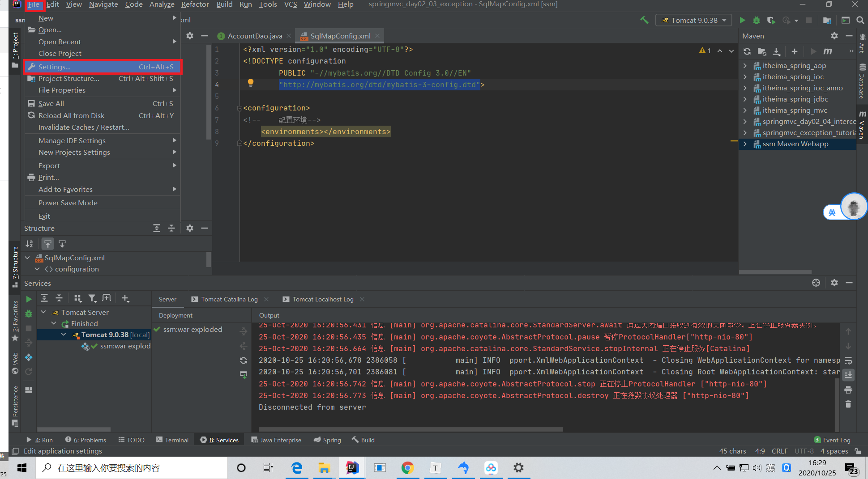Open the filter icon in Services toolbar
The image size is (868, 479).
pyautogui.click(x=93, y=298)
